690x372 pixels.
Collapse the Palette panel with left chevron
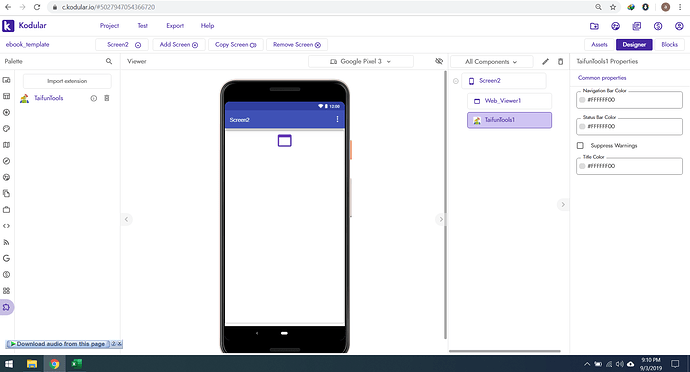pos(126,219)
